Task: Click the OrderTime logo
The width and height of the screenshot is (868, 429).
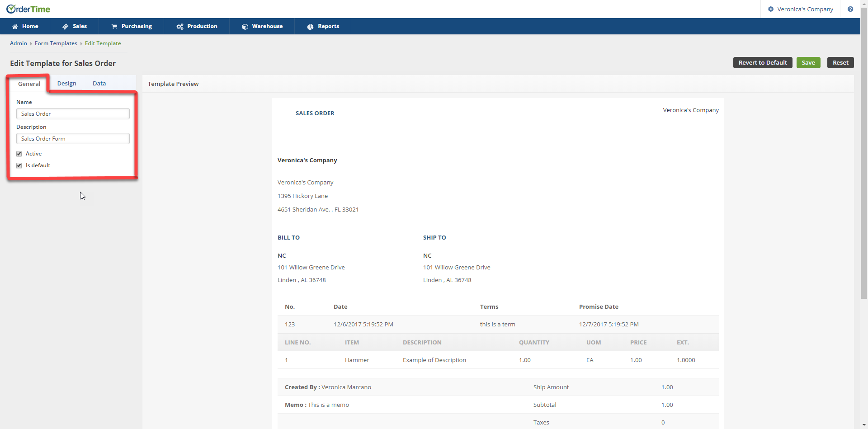Action: click(x=28, y=9)
